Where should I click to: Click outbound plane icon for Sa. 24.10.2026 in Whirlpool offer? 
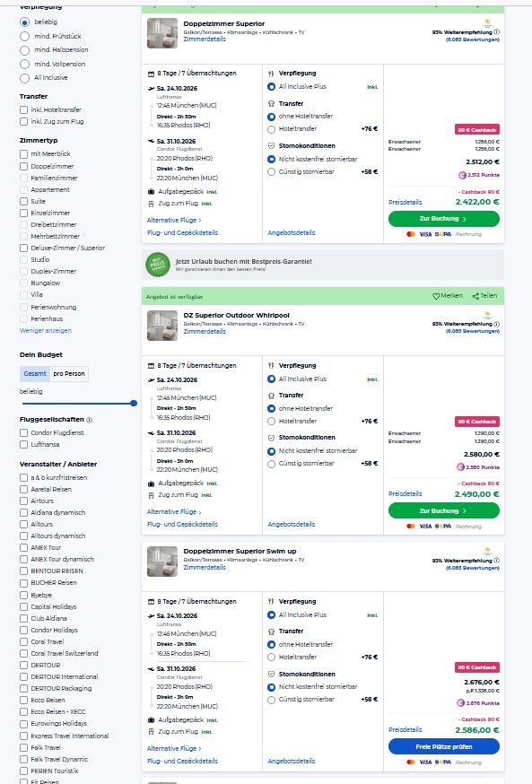pos(151,380)
